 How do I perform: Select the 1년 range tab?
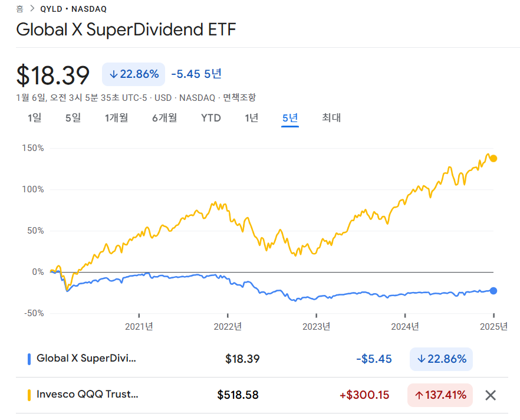(x=251, y=118)
